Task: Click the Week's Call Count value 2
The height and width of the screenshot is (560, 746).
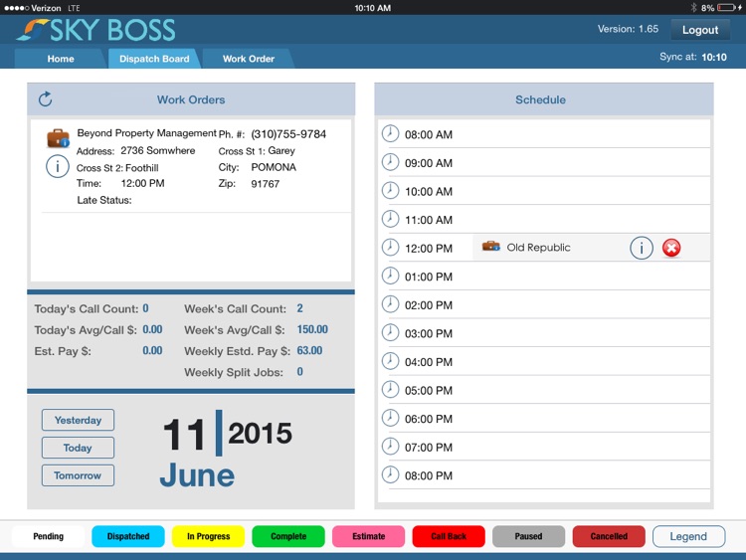Action: tap(299, 308)
